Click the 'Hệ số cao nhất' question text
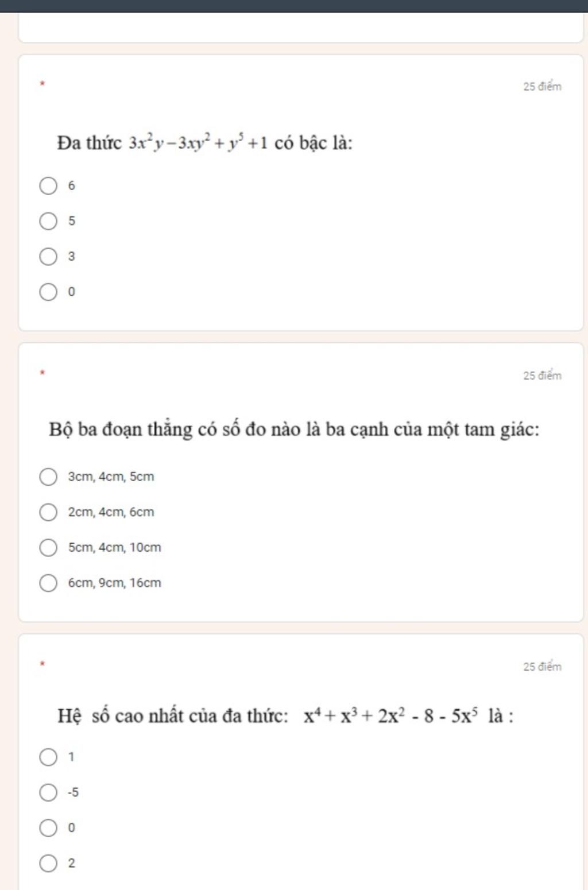Image resolution: width=588 pixels, height=890 pixels. (x=172, y=716)
